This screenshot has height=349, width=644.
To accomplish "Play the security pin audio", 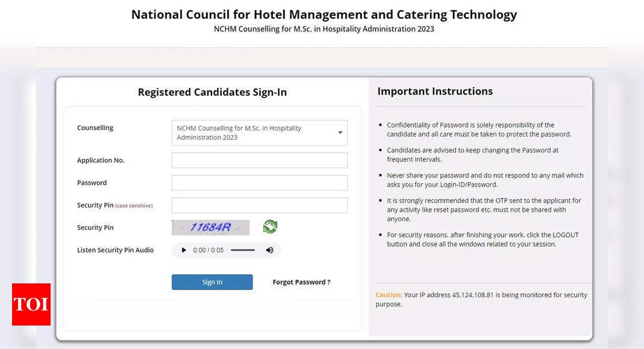I will click(184, 250).
